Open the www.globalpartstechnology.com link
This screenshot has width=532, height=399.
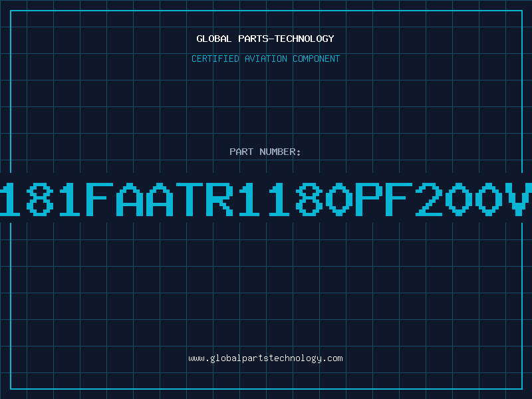(265, 358)
